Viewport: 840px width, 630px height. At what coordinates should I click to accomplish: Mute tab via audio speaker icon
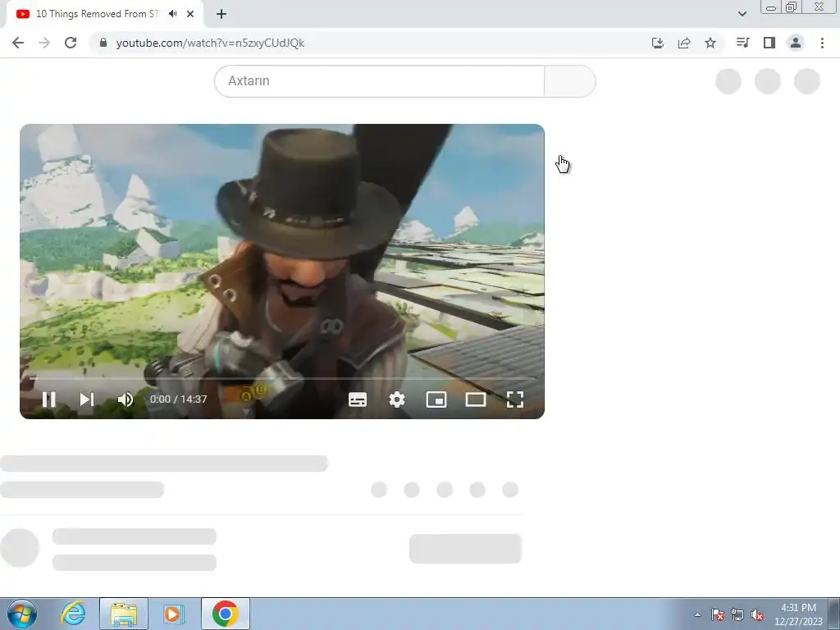172,14
